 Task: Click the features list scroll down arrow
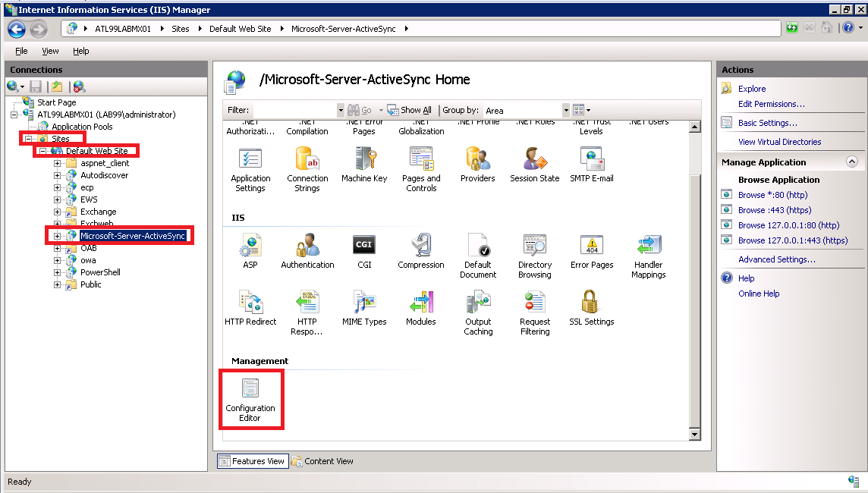(x=695, y=435)
